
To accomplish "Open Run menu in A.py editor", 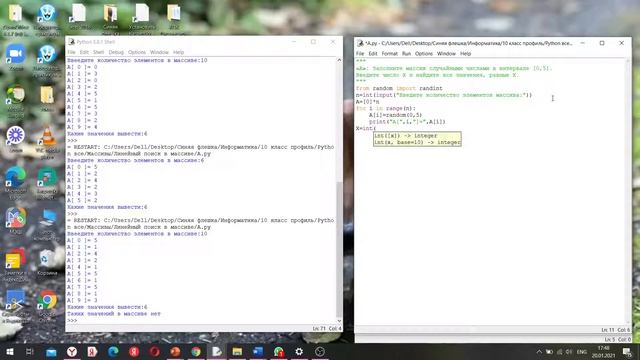I will [x=406, y=53].
